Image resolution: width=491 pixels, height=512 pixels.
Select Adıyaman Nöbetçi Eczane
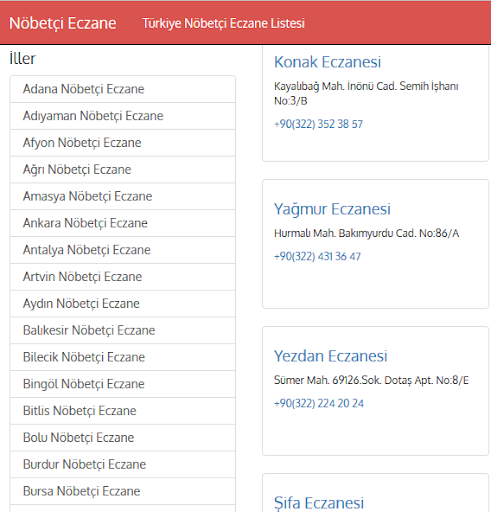coord(123,116)
